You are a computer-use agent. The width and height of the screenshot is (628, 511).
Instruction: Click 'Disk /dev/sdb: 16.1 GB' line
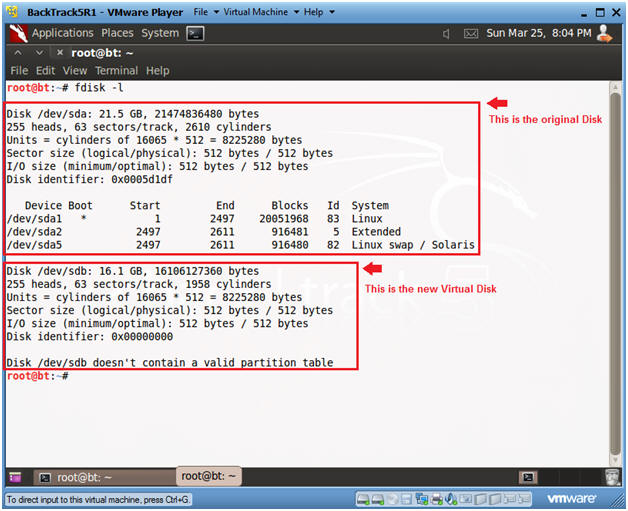coord(133,271)
